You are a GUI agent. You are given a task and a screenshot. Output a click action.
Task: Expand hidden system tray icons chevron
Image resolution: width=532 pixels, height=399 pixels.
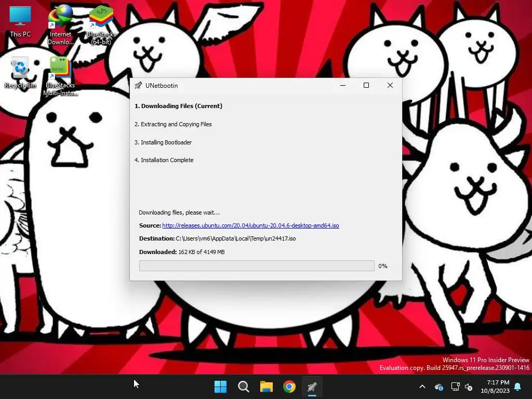click(x=422, y=387)
